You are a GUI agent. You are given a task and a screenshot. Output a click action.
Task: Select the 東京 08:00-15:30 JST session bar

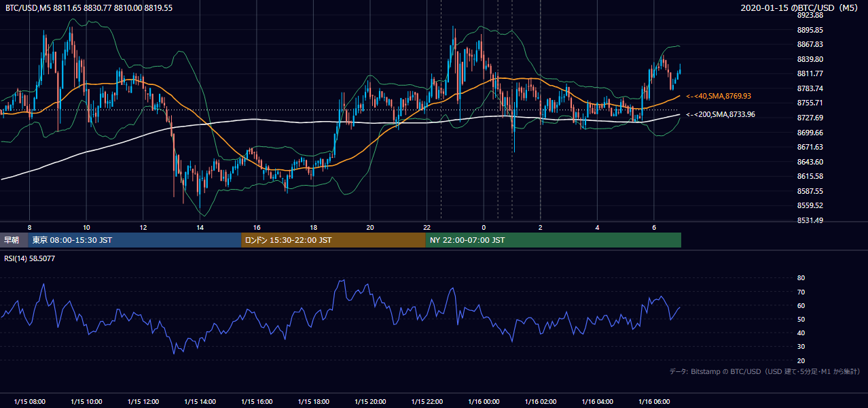(x=135, y=240)
